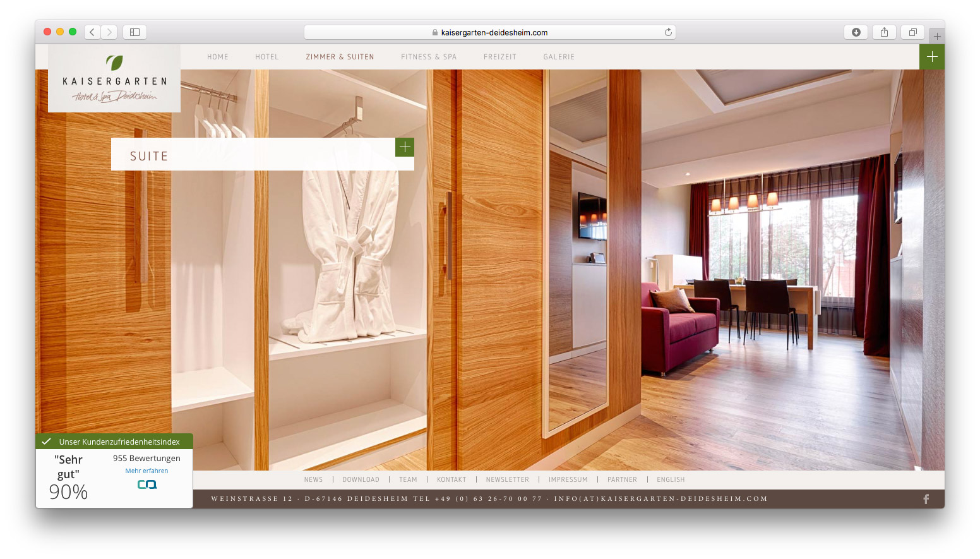Click the Share icon in the toolbar

[884, 32]
